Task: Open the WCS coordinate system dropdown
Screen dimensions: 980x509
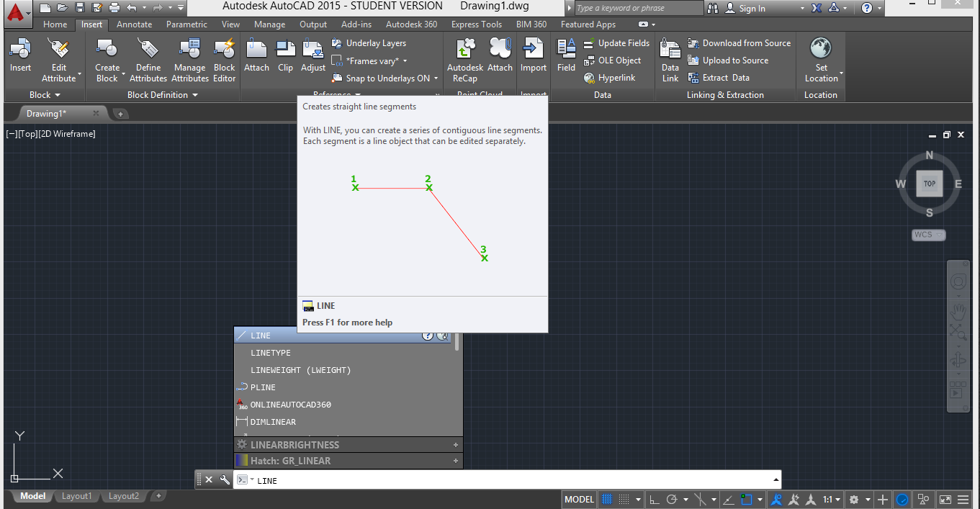Action: (x=929, y=235)
